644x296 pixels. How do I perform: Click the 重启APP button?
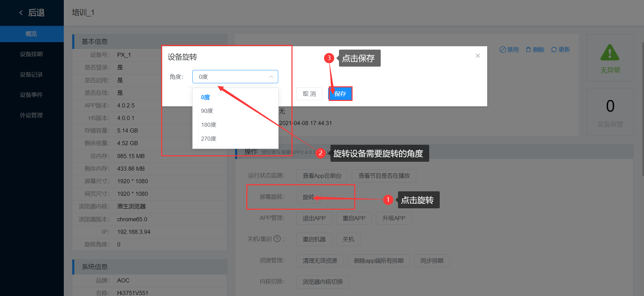pos(354,218)
